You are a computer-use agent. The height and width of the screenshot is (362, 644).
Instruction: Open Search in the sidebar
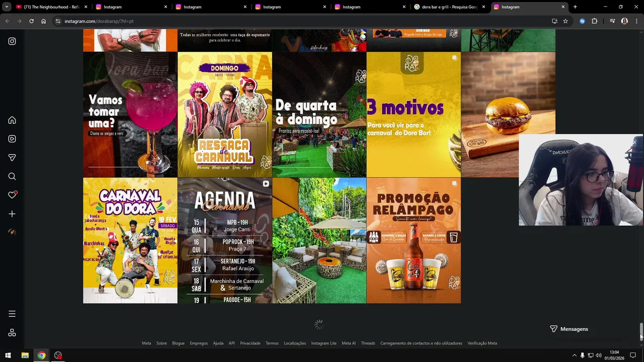click(12, 176)
